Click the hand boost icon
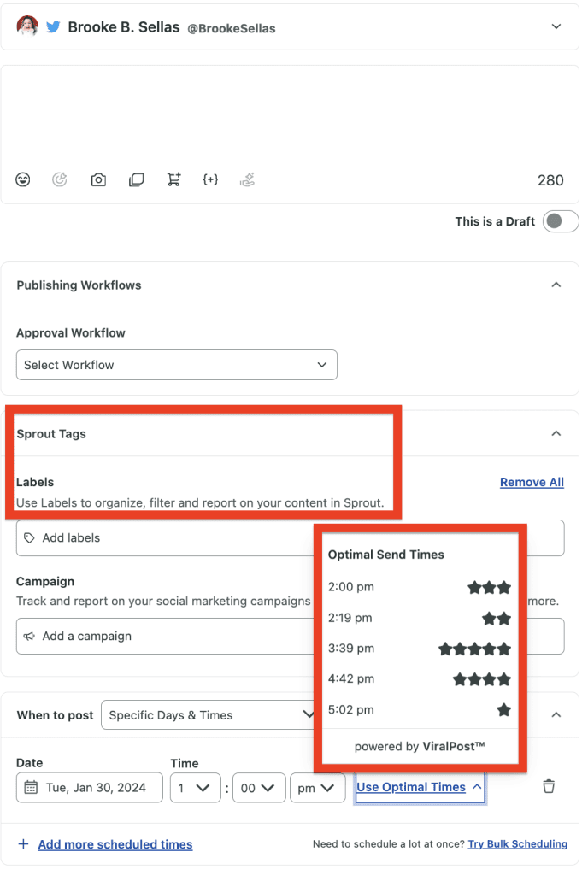 247,179
